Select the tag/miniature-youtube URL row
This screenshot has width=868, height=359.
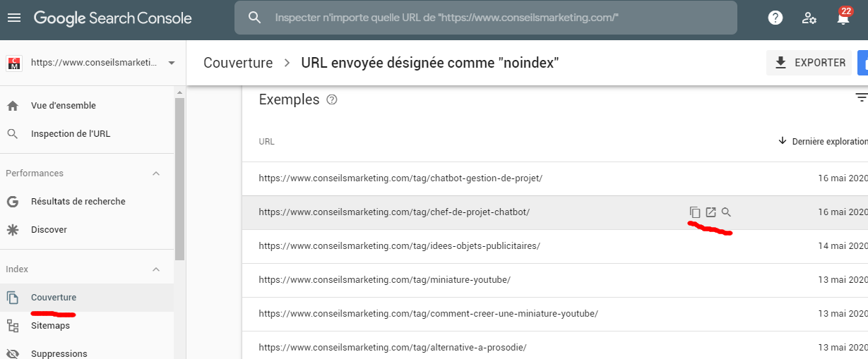[555, 280]
